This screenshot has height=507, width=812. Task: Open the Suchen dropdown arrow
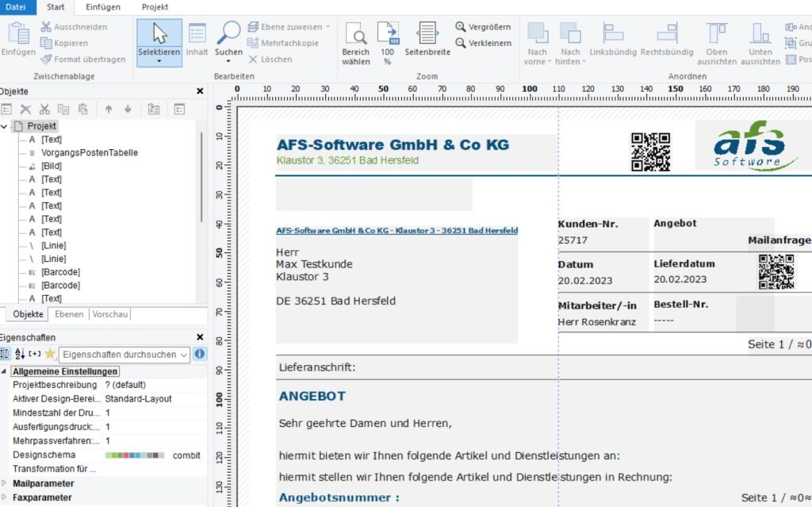click(x=228, y=62)
